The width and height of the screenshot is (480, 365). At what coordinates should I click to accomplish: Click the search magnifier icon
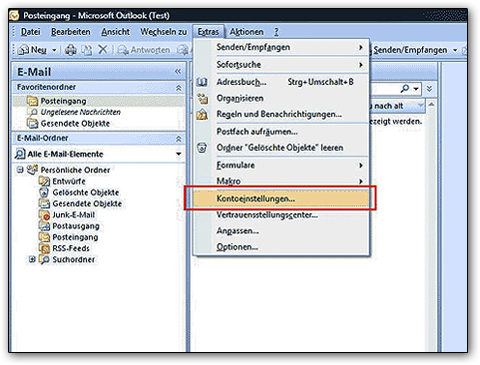click(x=405, y=89)
